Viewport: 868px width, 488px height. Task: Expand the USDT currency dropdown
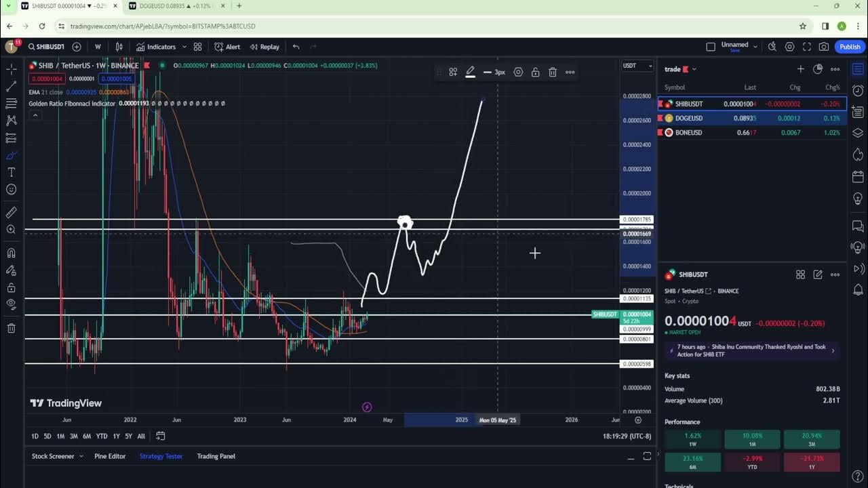click(638, 66)
